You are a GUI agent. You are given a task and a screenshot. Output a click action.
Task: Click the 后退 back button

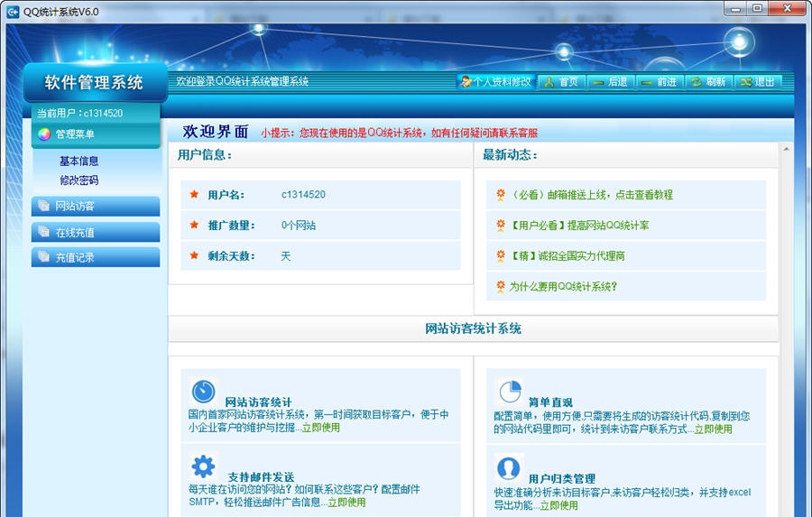[x=611, y=82]
